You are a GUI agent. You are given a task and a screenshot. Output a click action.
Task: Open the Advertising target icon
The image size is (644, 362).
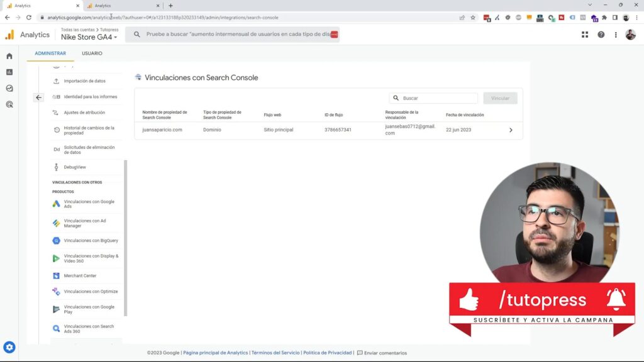[9, 104]
